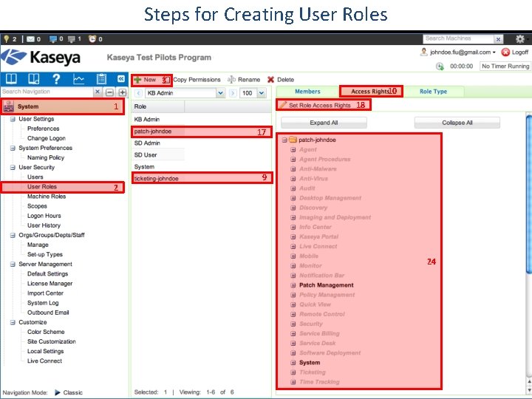This screenshot has width=532, height=399.
Task: Click Copy Permissions
Action: click(x=197, y=80)
